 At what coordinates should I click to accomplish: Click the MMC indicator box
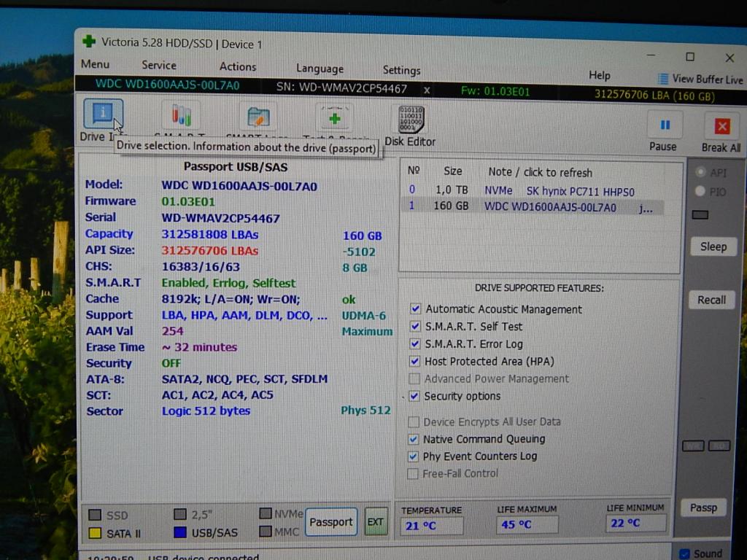tap(266, 531)
